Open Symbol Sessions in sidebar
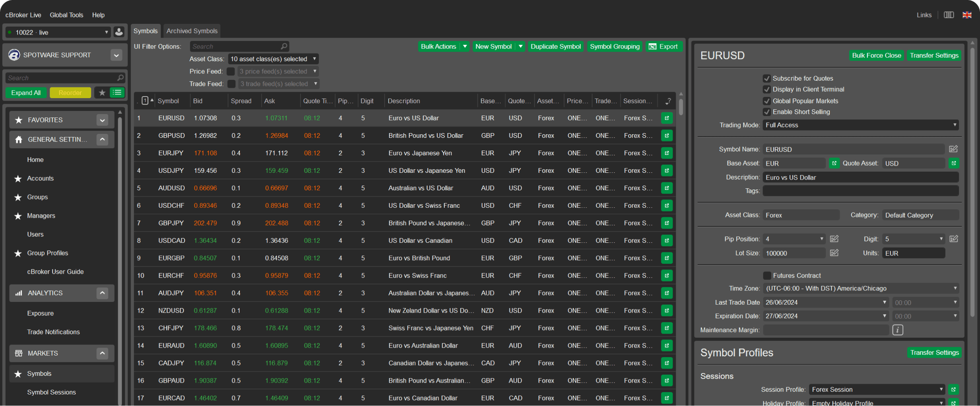The width and height of the screenshot is (980, 406). point(51,392)
